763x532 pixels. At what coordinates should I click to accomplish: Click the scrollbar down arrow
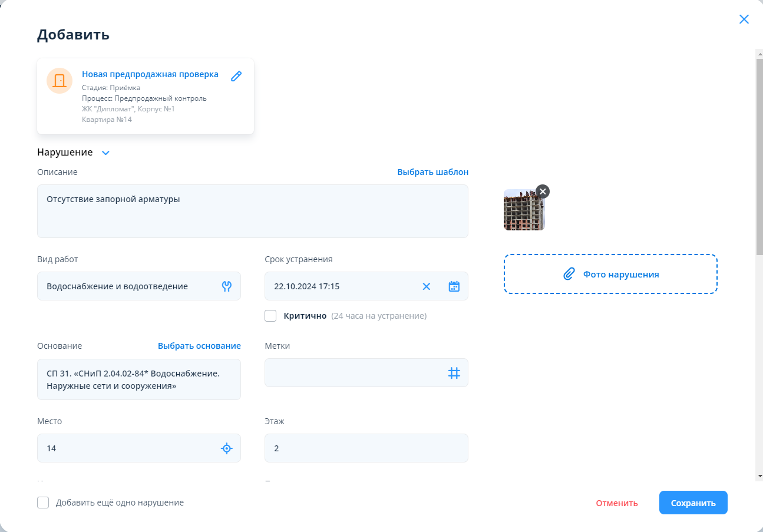pyautogui.click(x=759, y=475)
